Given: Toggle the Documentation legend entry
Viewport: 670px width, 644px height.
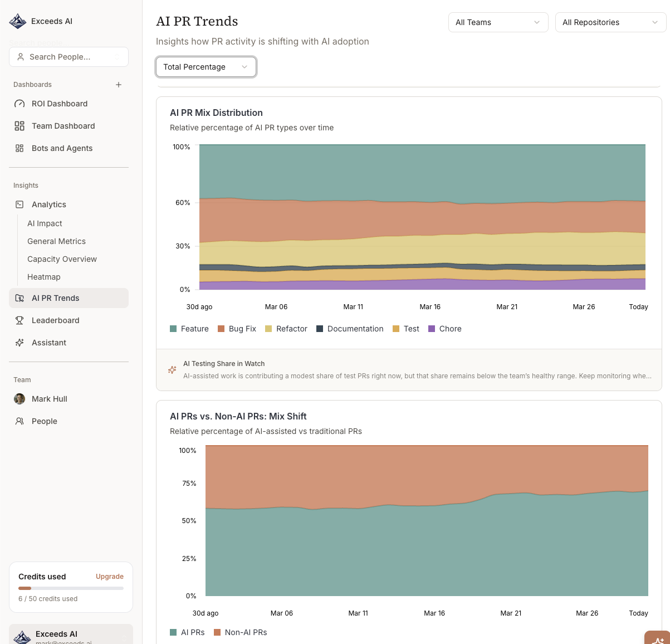Looking at the screenshot, I should point(350,329).
